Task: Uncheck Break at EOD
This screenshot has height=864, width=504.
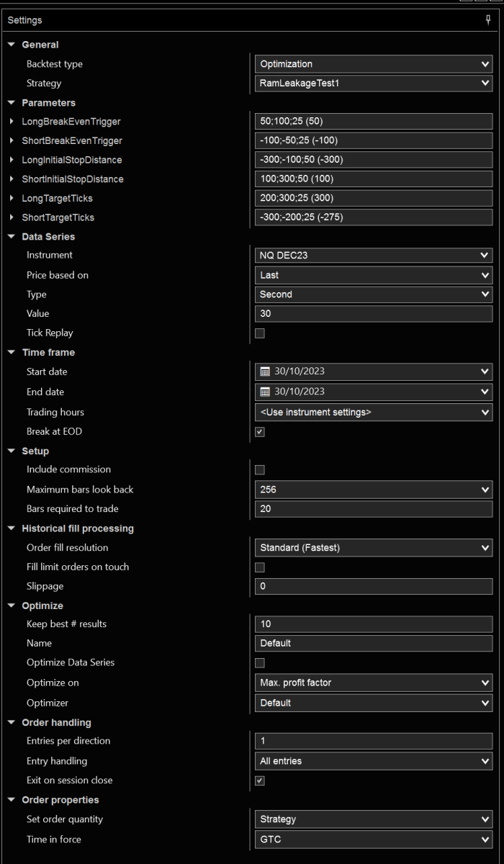Action: pos(260,432)
